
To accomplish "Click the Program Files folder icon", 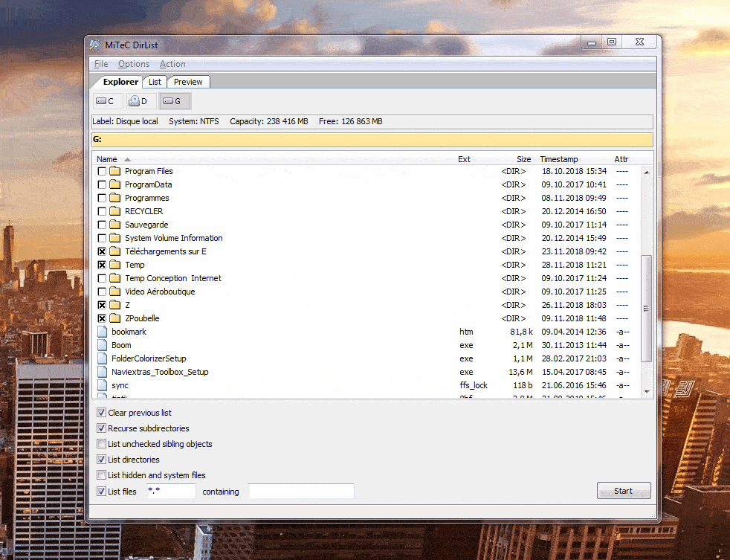I will [115, 171].
